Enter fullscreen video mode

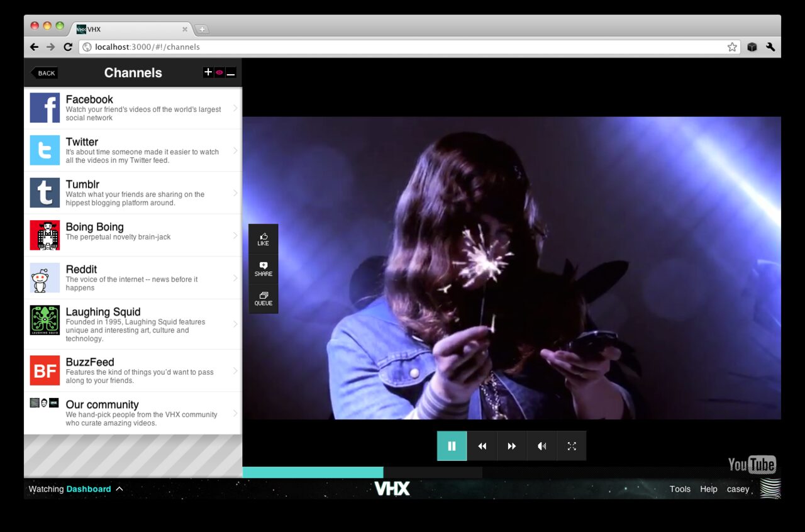572,446
